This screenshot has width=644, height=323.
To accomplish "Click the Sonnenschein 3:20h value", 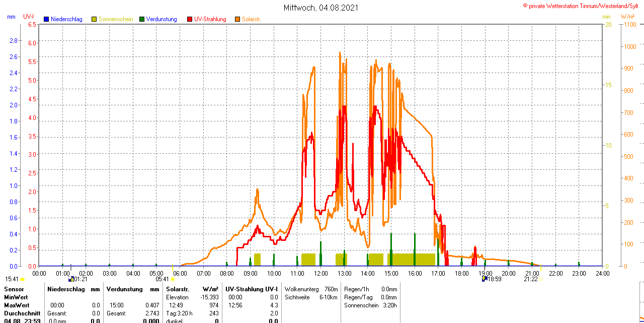I will [389, 305].
